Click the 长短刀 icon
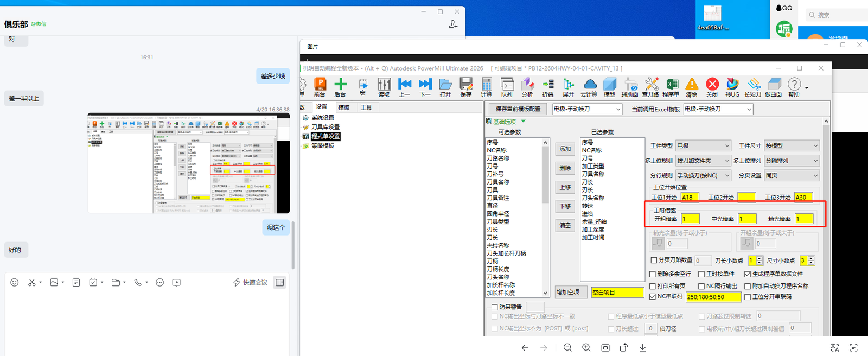 pyautogui.click(x=753, y=87)
